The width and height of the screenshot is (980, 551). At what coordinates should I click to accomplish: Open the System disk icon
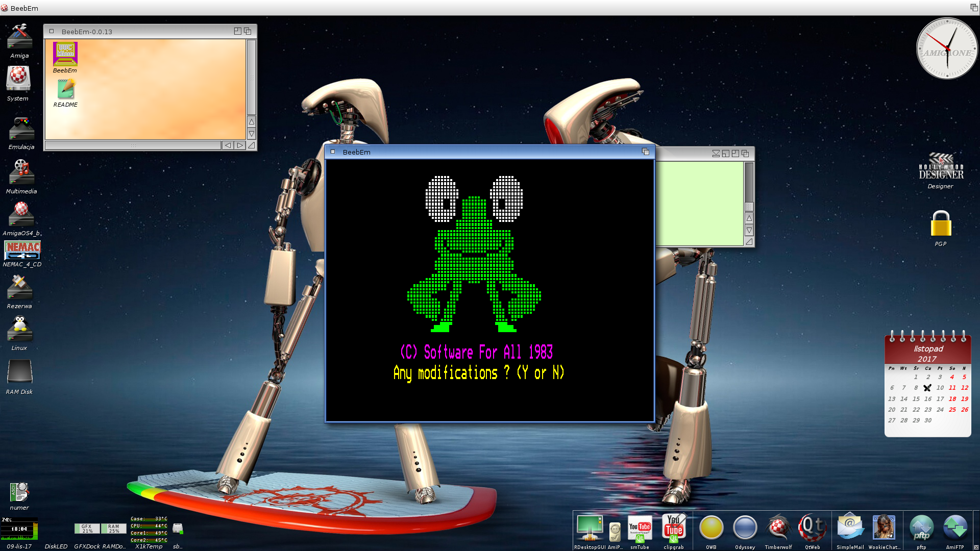tap(18, 79)
